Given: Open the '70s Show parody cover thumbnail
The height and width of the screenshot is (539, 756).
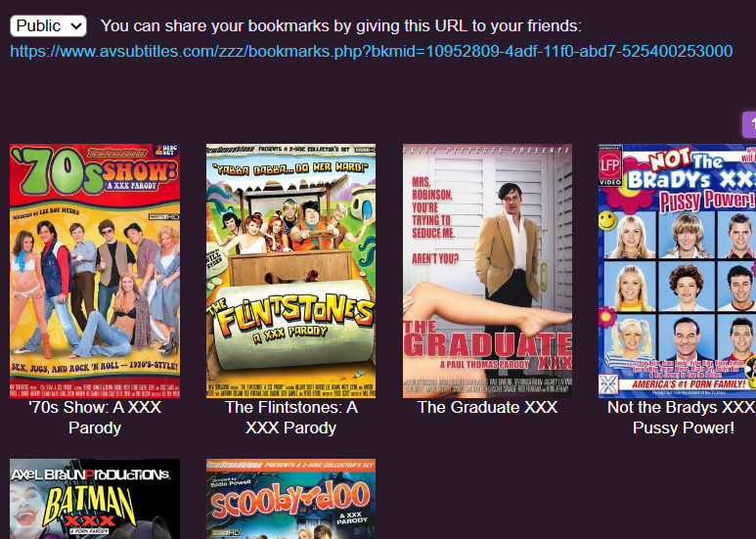Looking at the screenshot, I should (95, 270).
